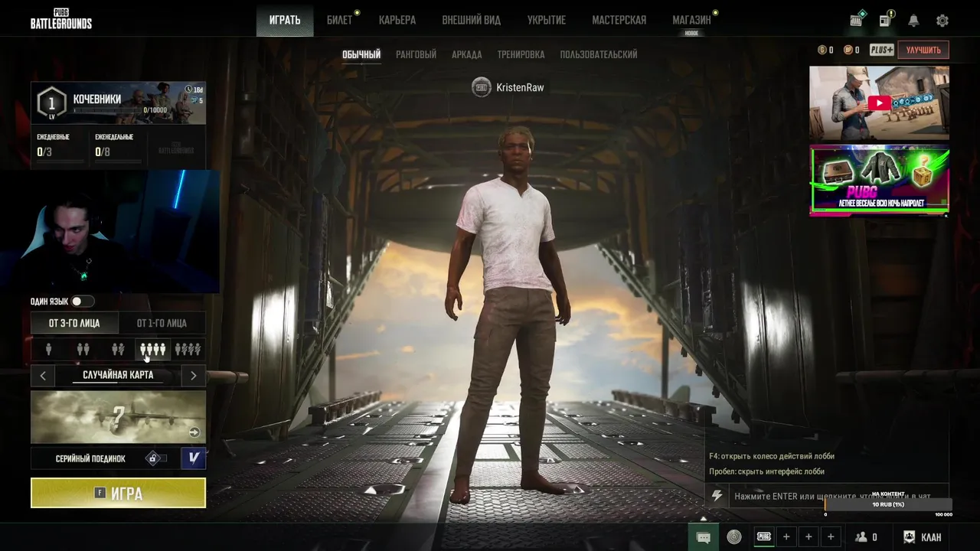Click the PUBG team slot icon
Viewport: 980px width, 551px height.
click(764, 536)
